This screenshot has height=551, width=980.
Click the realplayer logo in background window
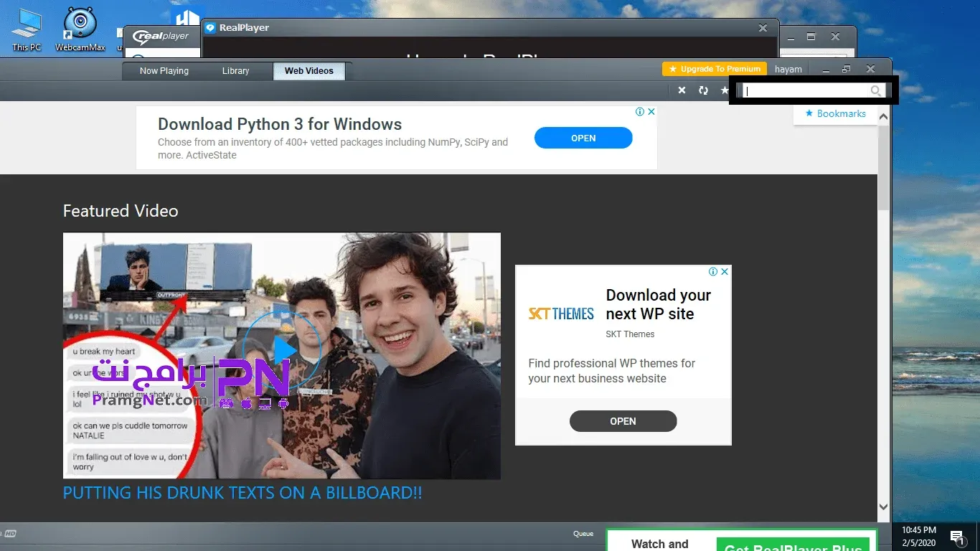161,36
